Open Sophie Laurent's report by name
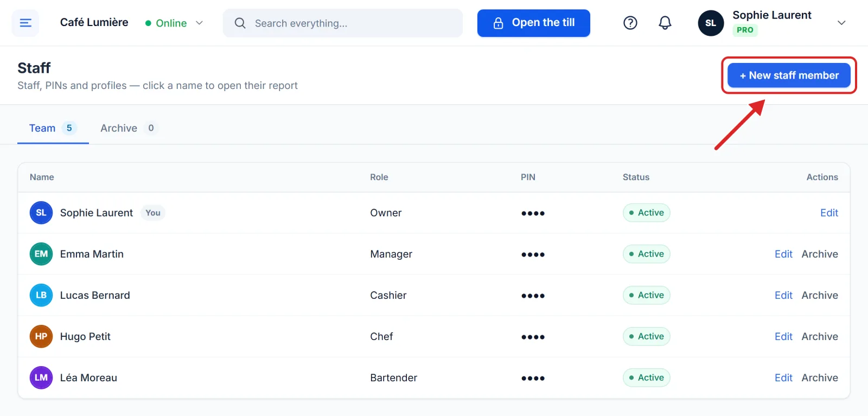Image resolution: width=868 pixels, height=416 pixels. [97, 213]
